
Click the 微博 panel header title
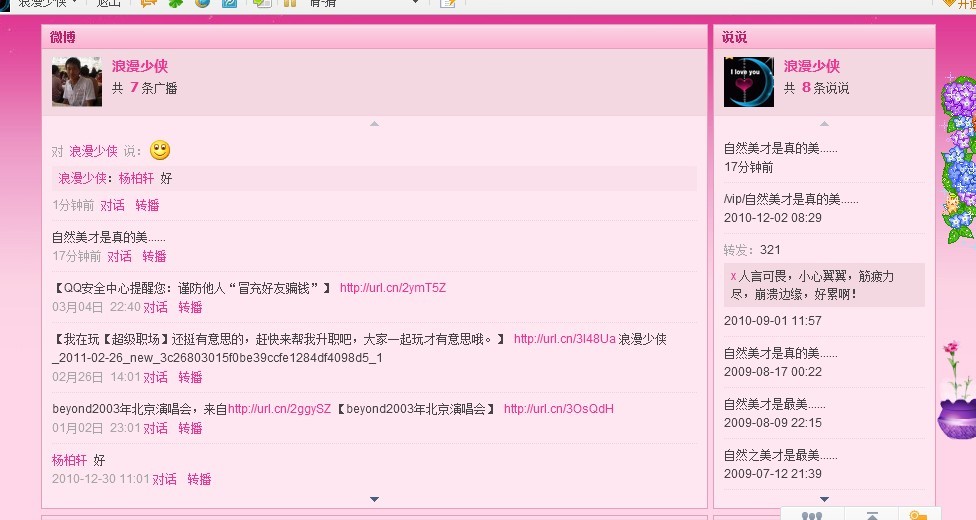[x=63, y=37]
